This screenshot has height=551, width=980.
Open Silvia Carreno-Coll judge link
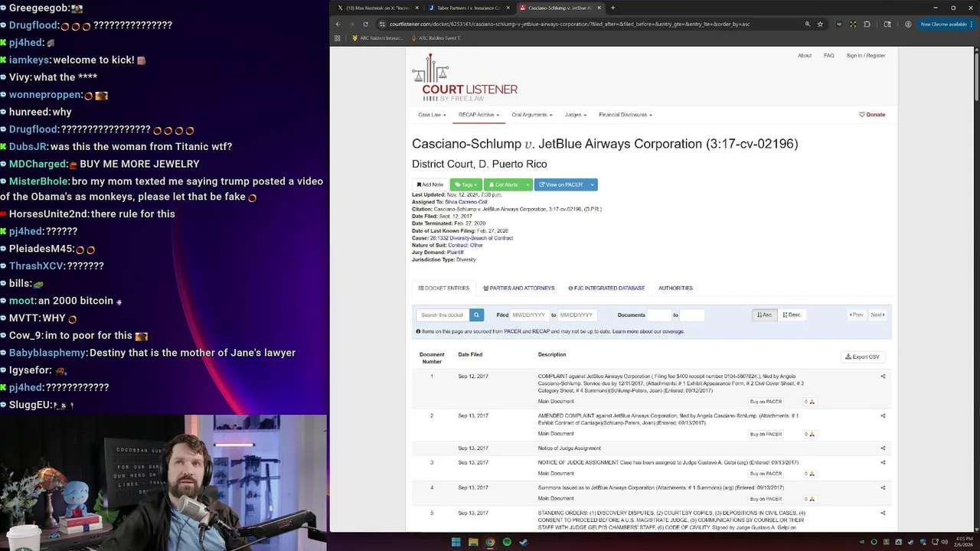click(x=465, y=202)
